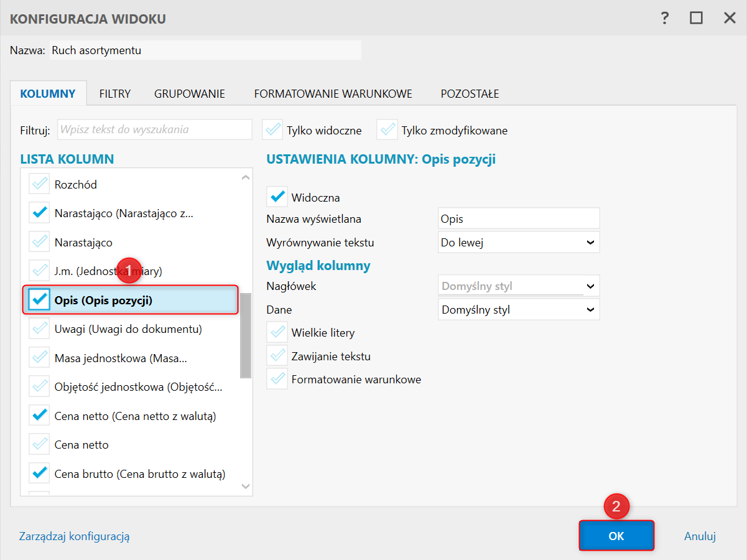Turn on Zawijanie tekstu
Image resolution: width=747 pixels, height=560 pixels.
277,356
